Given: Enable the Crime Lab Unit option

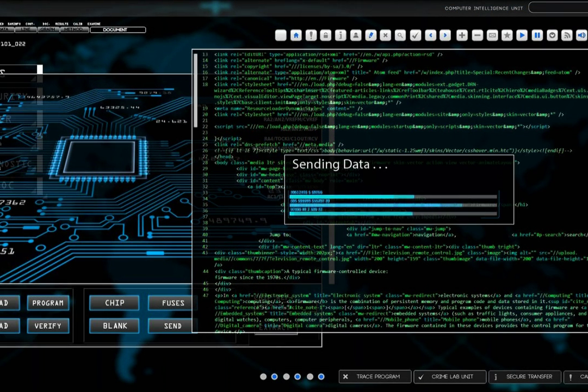Looking at the screenshot, I should coord(449,376).
